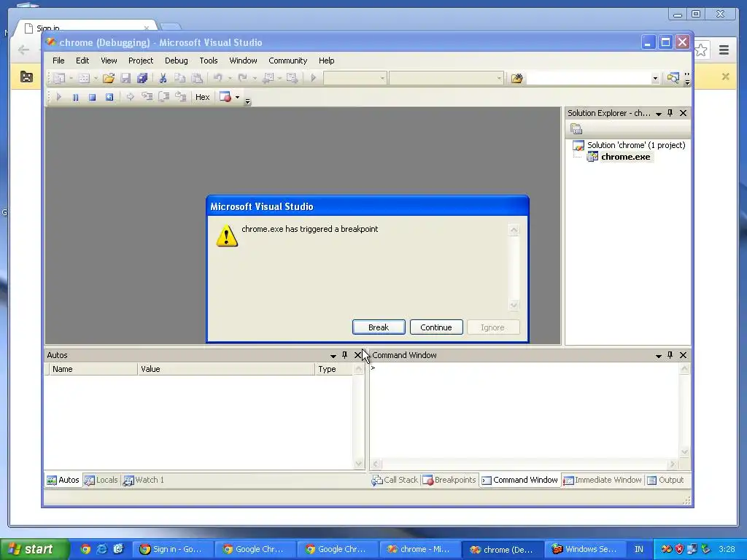The width and height of the screenshot is (747, 560).
Task: Open the Solution Explorer window position dropdown
Action: (659, 113)
